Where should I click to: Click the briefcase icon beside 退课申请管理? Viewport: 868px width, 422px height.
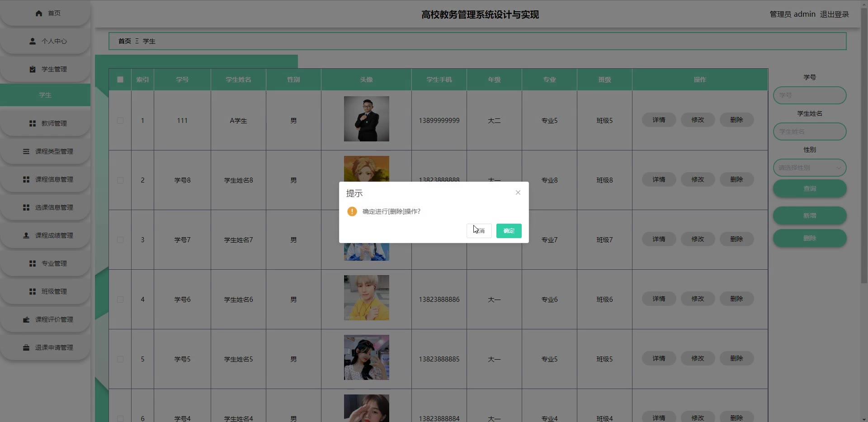pyautogui.click(x=26, y=347)
